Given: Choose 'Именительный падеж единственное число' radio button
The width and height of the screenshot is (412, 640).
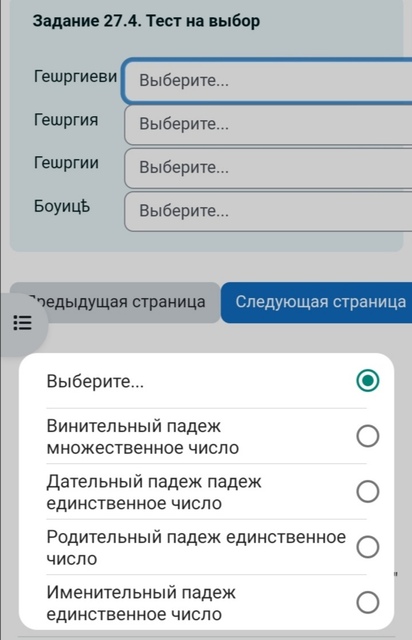Looking at the screenshot, I should click(367, 602).
